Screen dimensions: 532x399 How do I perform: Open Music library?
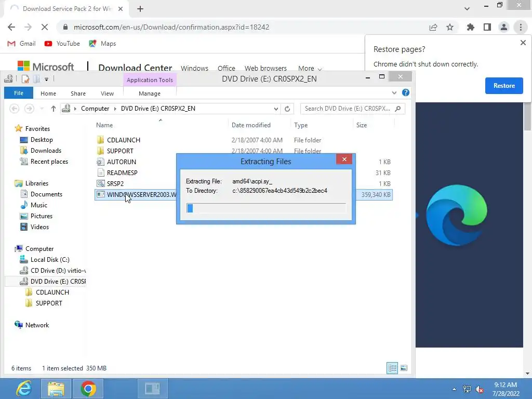pyautogui.click(x=38, y=205)
